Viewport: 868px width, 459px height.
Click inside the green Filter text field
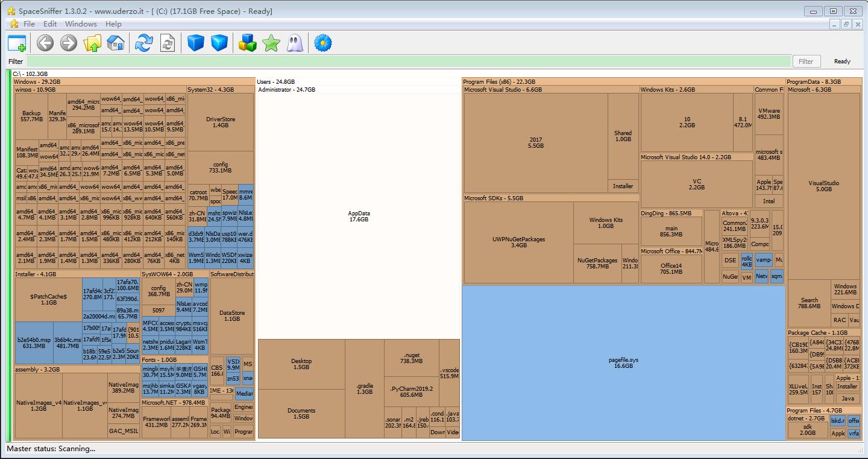408,61
